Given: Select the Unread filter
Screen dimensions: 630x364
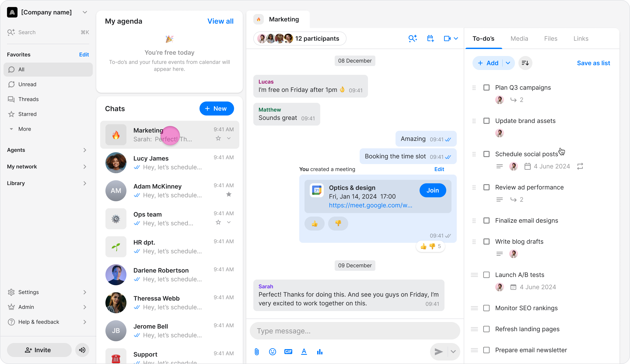Looking at the screenshot, I should tap(48, 84).
